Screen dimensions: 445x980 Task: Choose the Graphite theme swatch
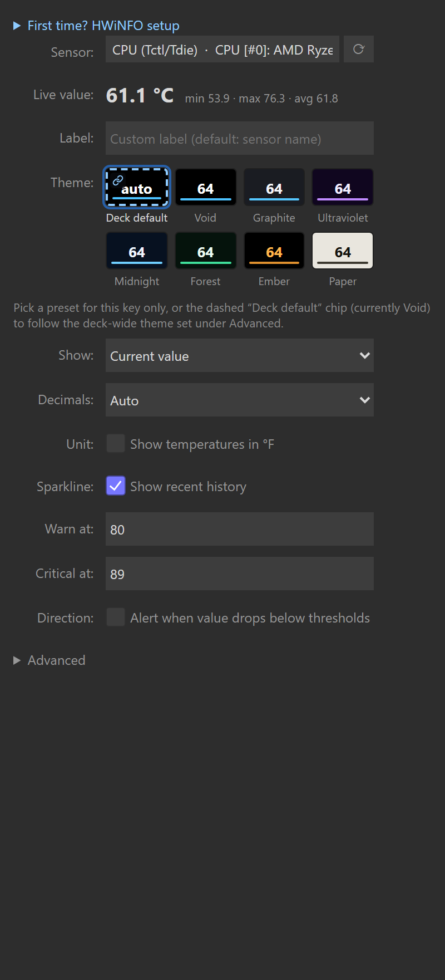click(x=274, y=187)
